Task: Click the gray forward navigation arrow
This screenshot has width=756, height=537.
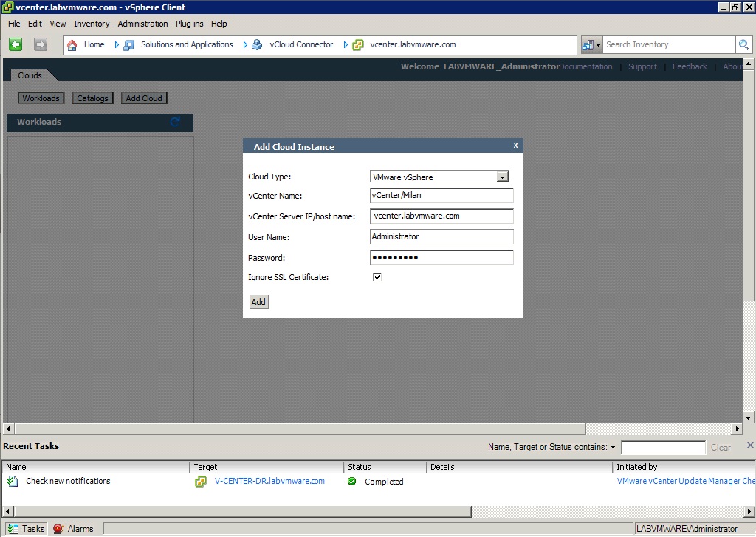Action: pyautogui.click(x=41, y=44)
